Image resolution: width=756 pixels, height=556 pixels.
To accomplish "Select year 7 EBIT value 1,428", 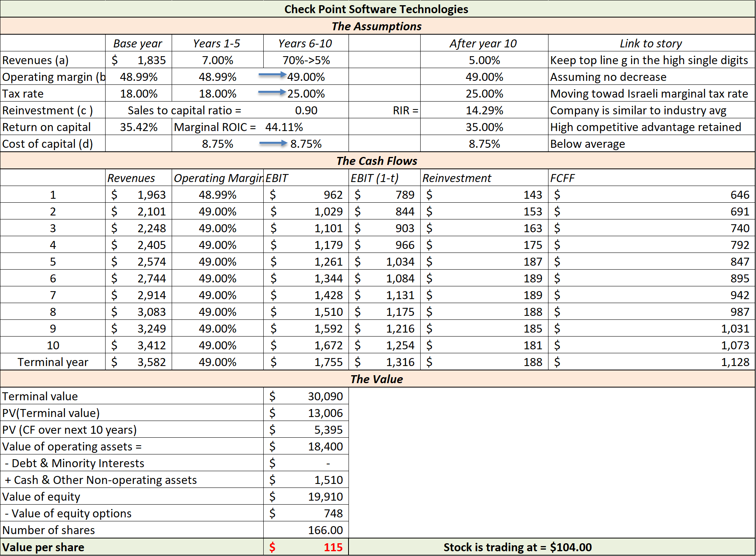I will point(329,295).
